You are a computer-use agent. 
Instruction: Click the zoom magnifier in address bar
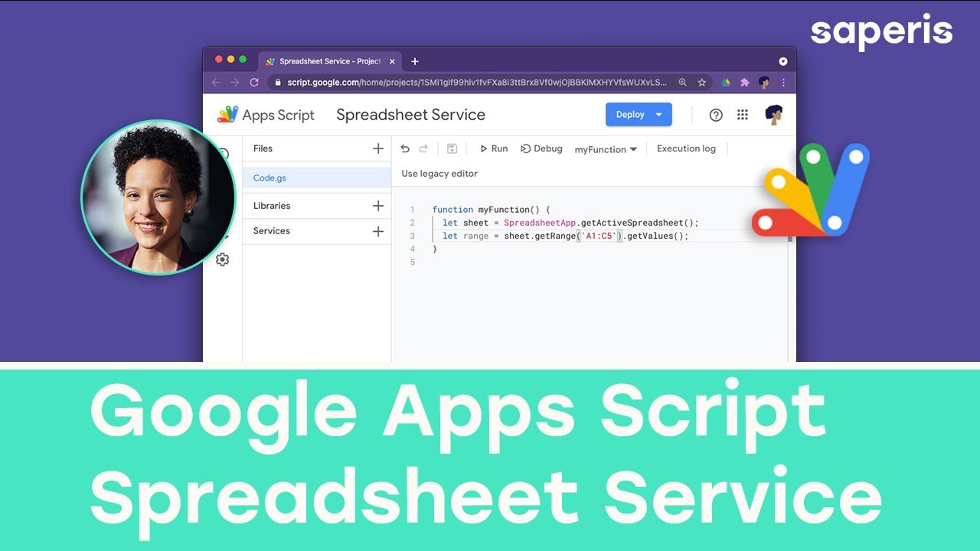pyautogui.click(x=683, y=82)
